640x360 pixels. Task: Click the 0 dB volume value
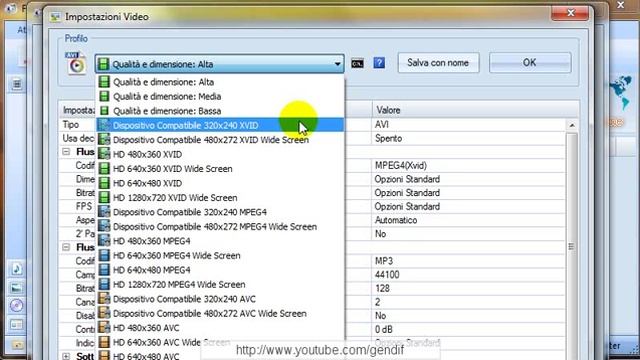pyautogui.click(x=469, y=329)
